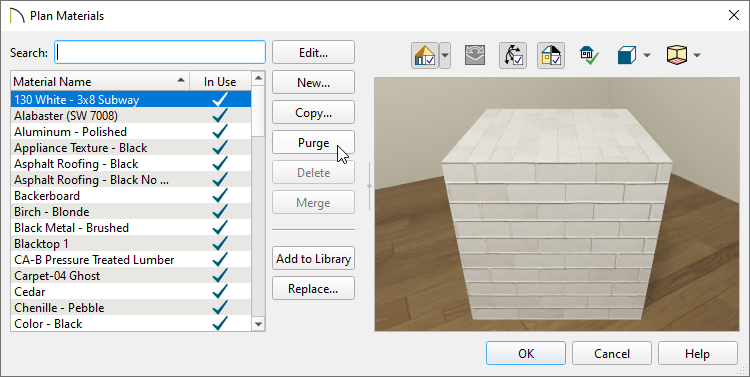Image resolution: width=750 pixels, height=377 pixels.
Task: Select Aluminum - Polished material
Action: 131,132
